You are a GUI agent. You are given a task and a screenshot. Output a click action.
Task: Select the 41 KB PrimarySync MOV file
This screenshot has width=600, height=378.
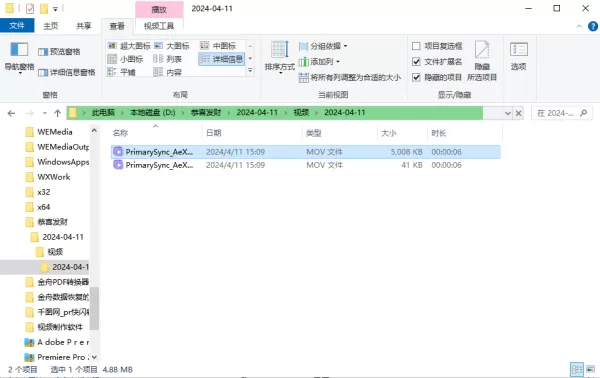point(305,165)
